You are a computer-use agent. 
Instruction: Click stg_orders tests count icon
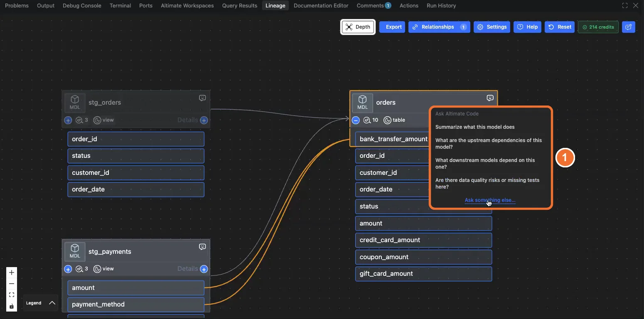(79, 120)
